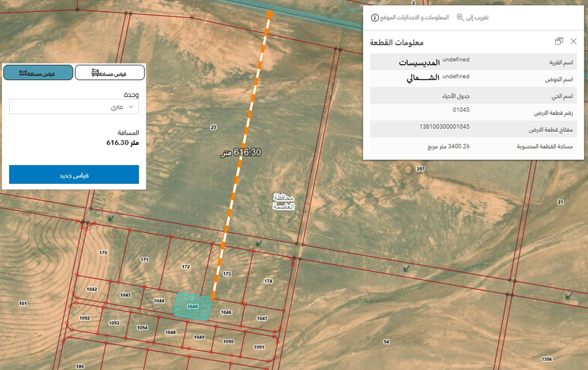Click the highlighted parcel 1045 on map
Screen dimensions: 588x370
click(193, 307)
